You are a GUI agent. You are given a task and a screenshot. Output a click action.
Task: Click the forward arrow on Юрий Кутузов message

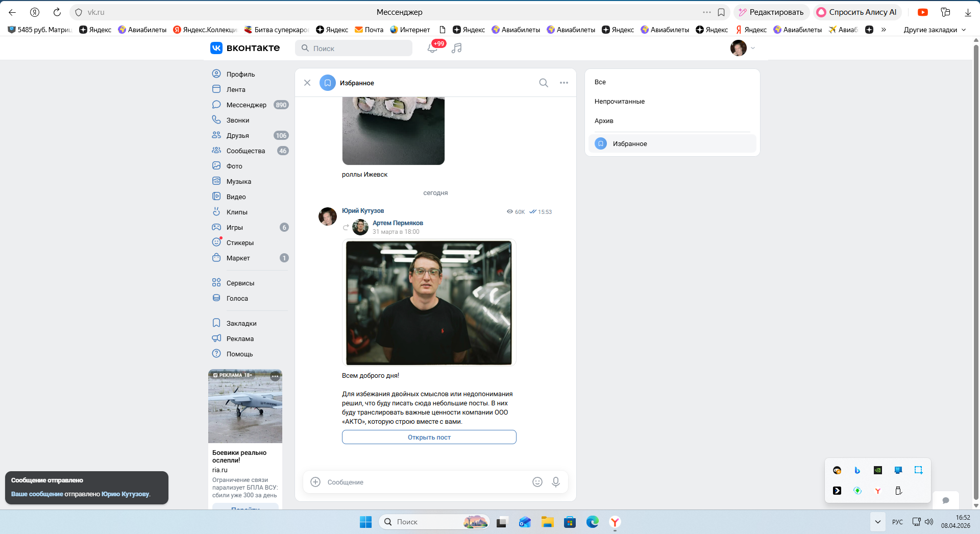[x=346, y=227]
